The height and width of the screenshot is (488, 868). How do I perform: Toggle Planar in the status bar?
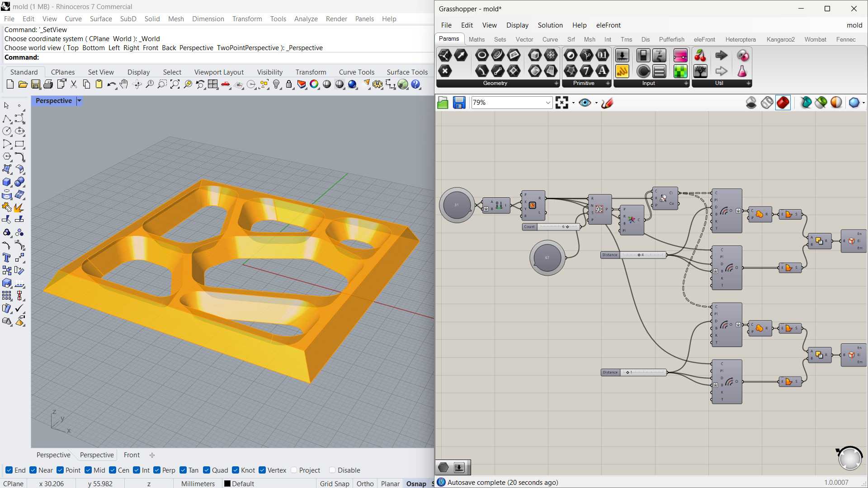tap(390, 483)
